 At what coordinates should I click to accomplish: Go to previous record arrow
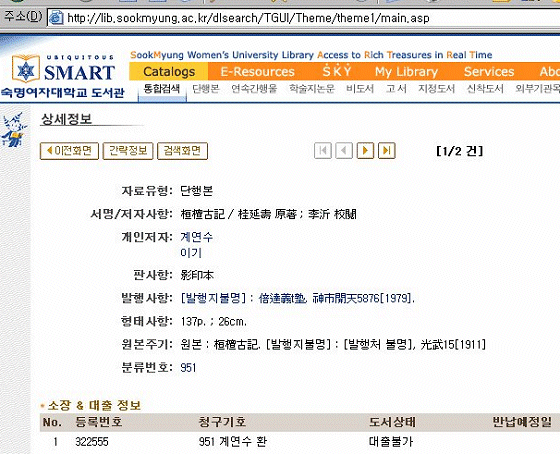(344, 150)
